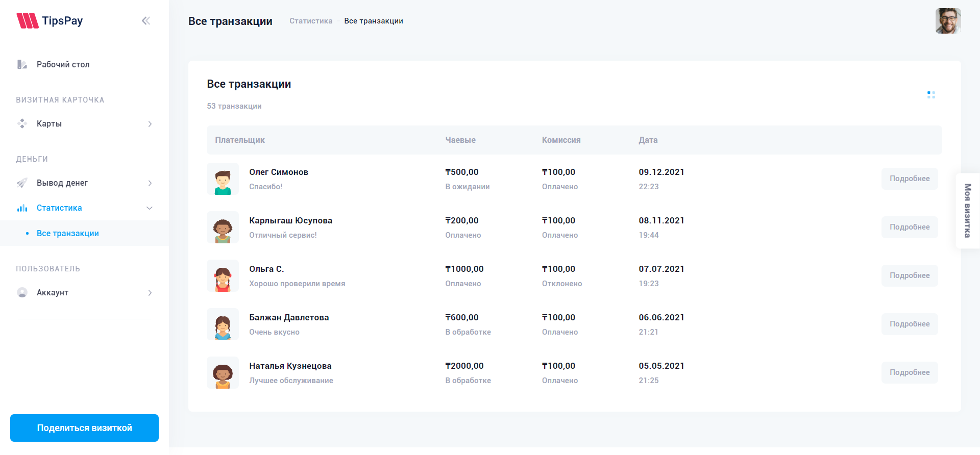Click Балжан Давлетова's avatar
This screenshot has height=455, width=980.
[x=223, y=324]
